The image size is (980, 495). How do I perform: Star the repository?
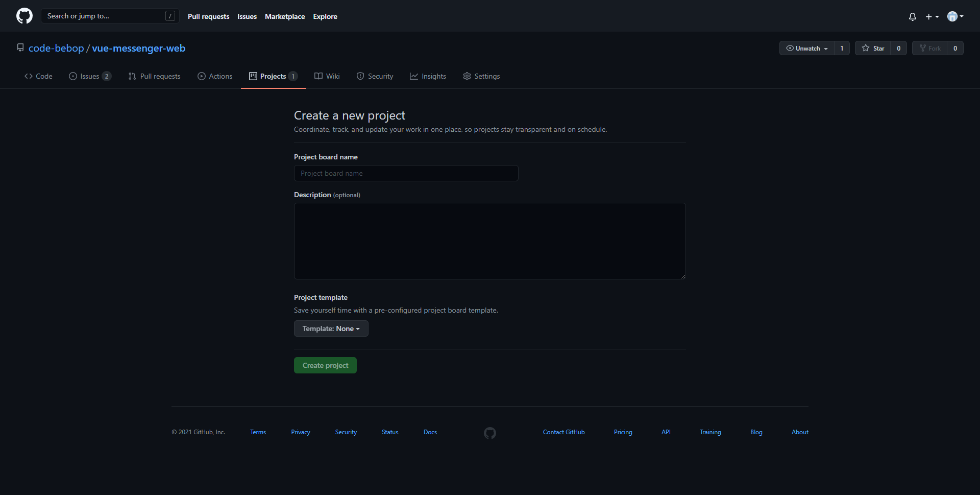873,48
